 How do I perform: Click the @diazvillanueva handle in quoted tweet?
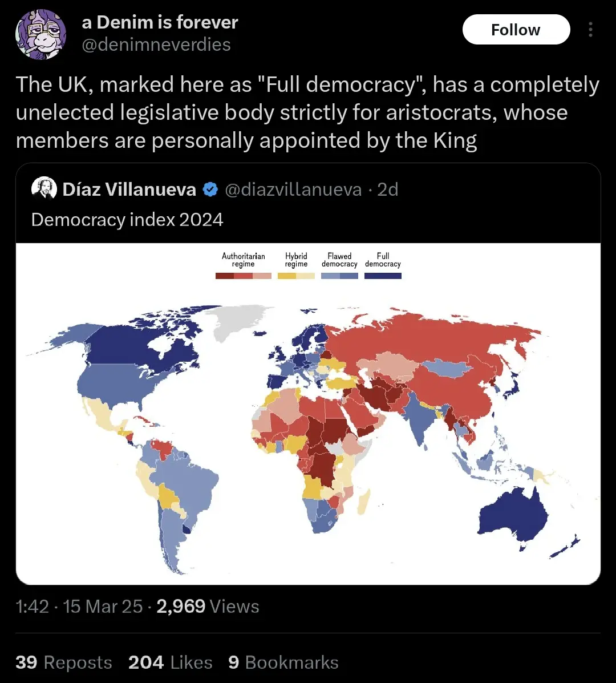coord(293,189)
